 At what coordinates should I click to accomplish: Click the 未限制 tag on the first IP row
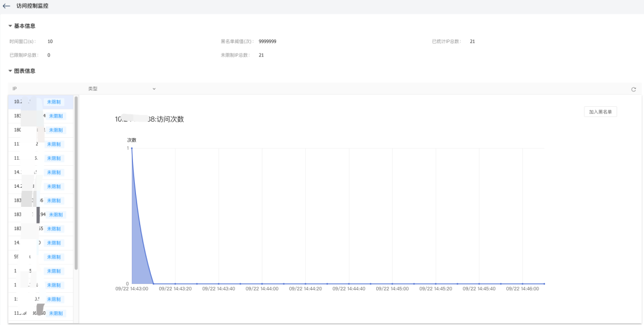point(54,102)
